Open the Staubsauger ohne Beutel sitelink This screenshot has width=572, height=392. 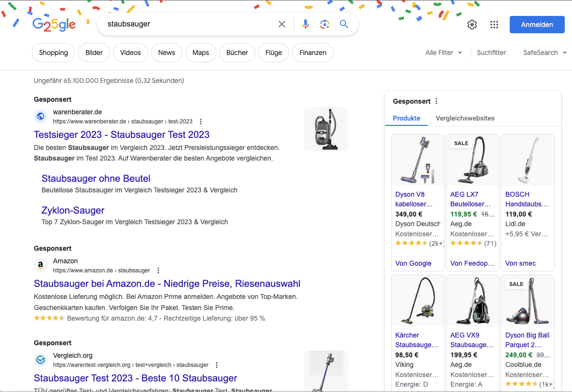tap(96, 178)
